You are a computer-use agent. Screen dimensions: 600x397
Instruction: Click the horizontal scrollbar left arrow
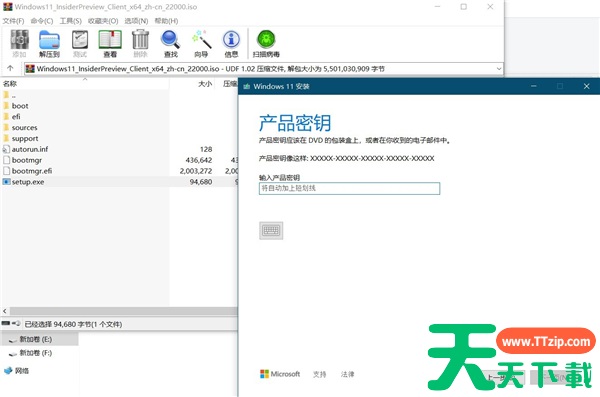tap(5, 311)
